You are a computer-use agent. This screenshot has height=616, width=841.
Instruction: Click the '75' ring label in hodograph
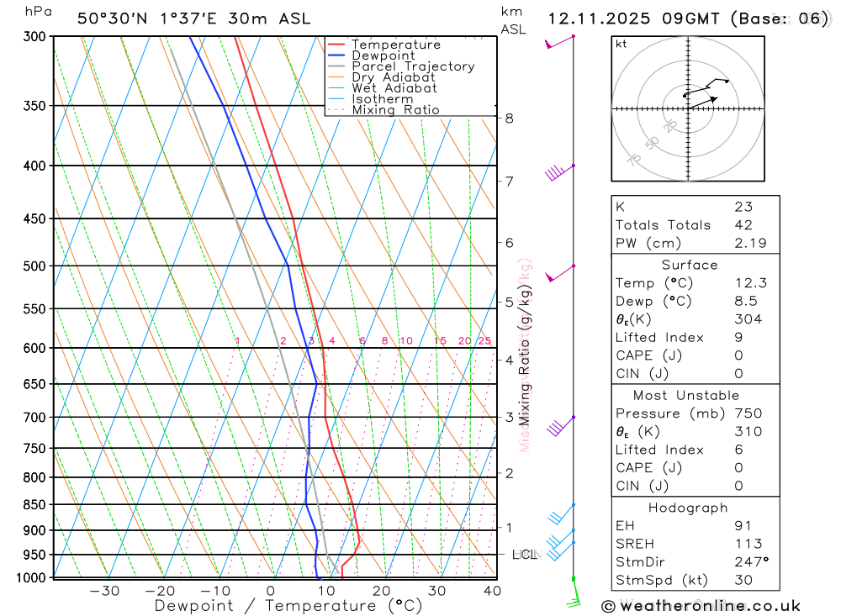click(634, 159)
